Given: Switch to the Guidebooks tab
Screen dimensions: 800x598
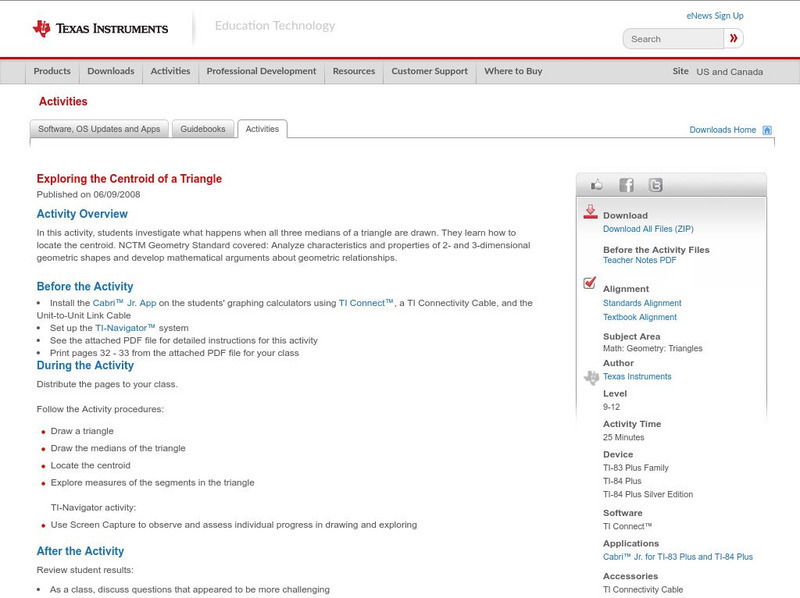Looking at the screenshot, I should pos(203,129).
